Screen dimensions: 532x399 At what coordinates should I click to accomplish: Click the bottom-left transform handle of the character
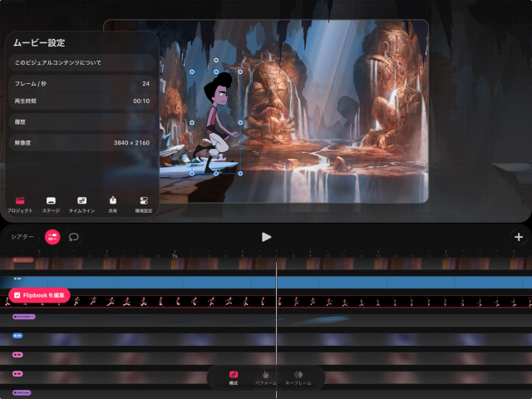point(192,174)
